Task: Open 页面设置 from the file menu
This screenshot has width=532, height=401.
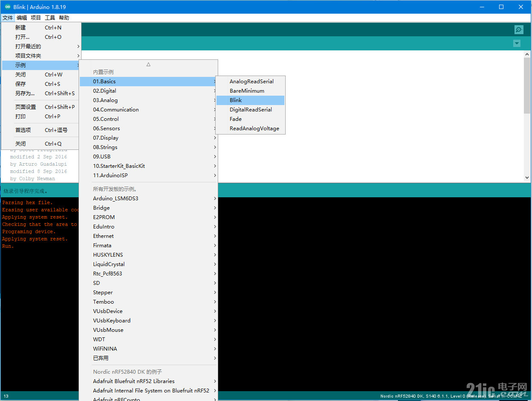Action: [41, 107]
